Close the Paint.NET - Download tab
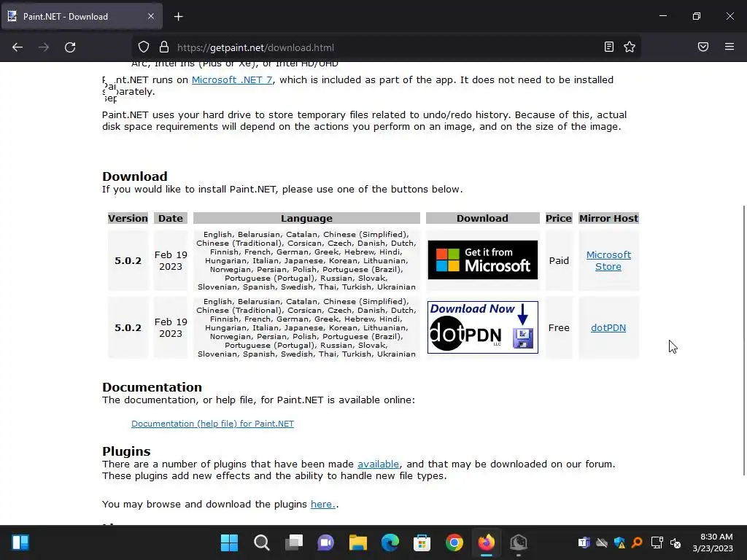Screen dimensions: 747x560 pos(151,16)
